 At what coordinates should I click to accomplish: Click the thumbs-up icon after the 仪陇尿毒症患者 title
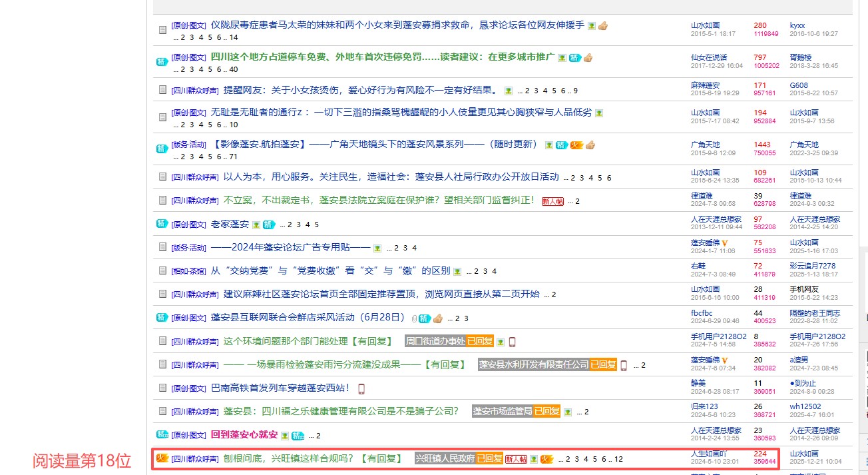tap(602, 26)
